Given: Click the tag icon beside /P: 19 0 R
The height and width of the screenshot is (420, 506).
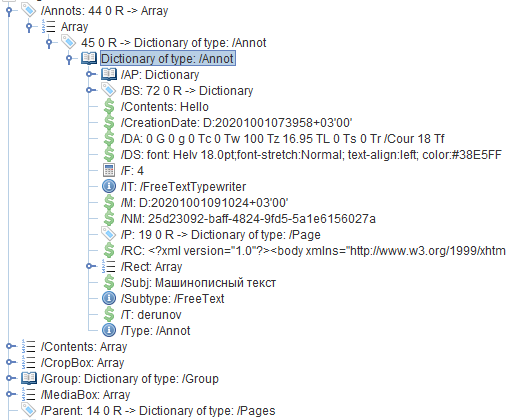Looking at the screenshot, I should (x=109, y=234).
